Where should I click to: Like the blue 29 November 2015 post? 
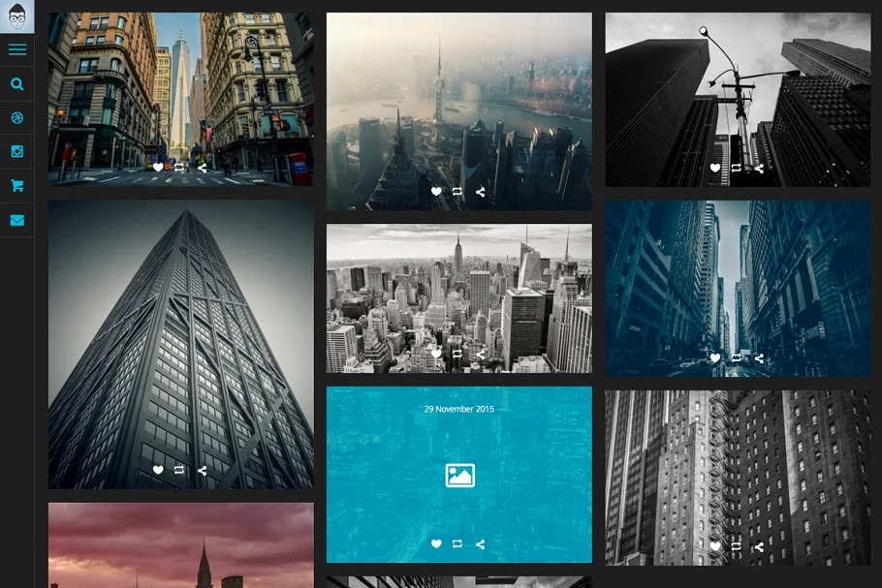[436, 544]
